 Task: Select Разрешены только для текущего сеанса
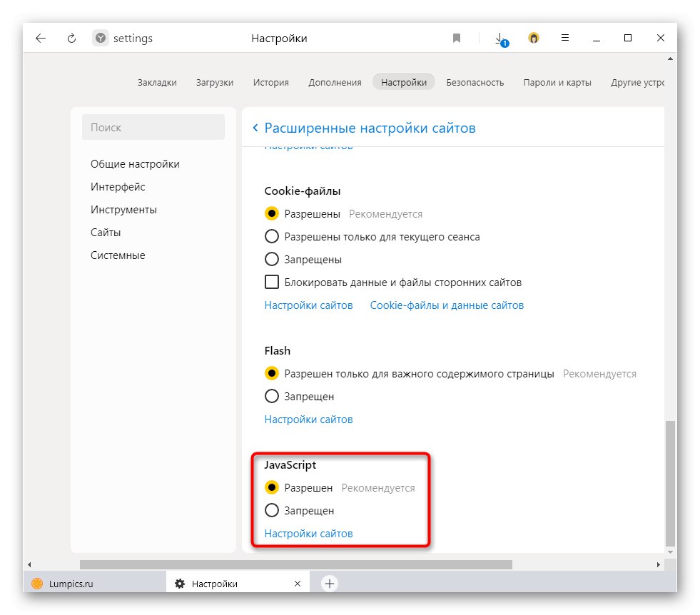point(272,237)
